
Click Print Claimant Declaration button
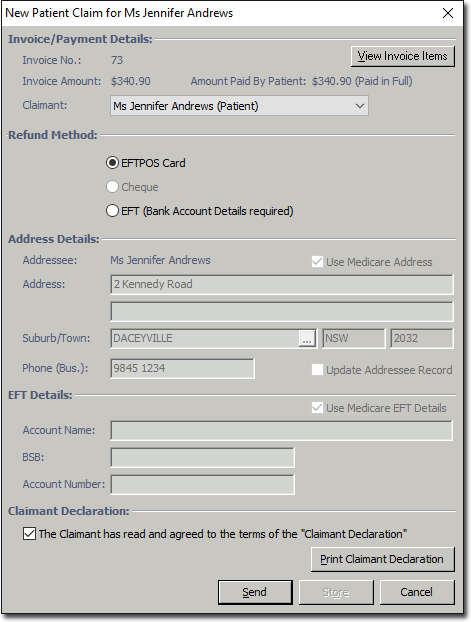tap(383, 559)
